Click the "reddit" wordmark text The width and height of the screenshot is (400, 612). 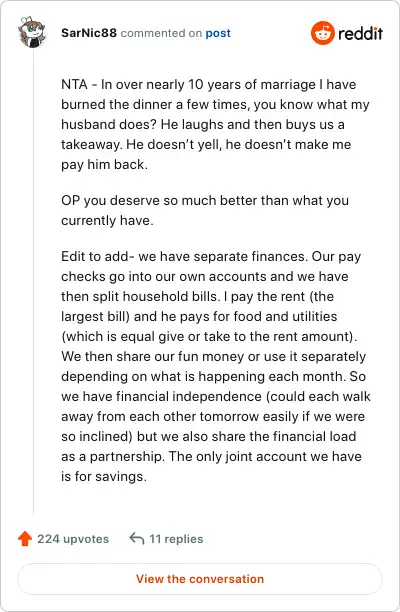point(361,34)
